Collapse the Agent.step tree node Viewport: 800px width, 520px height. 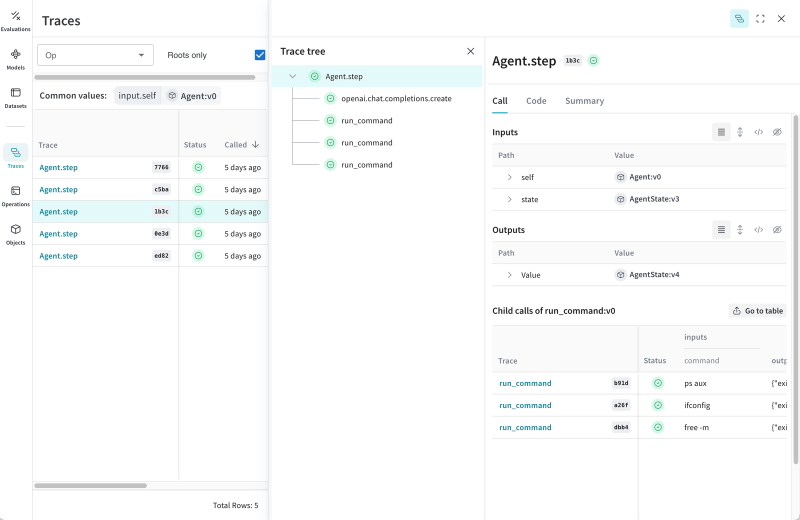292,76
